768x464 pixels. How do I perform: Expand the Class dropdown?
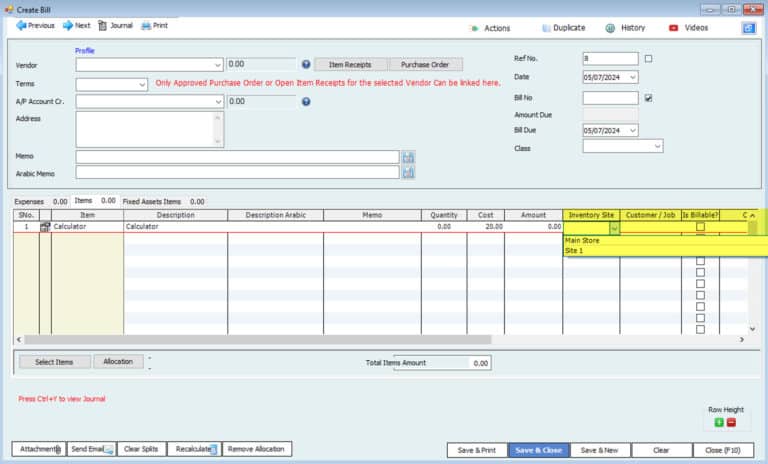click(657, 146)
